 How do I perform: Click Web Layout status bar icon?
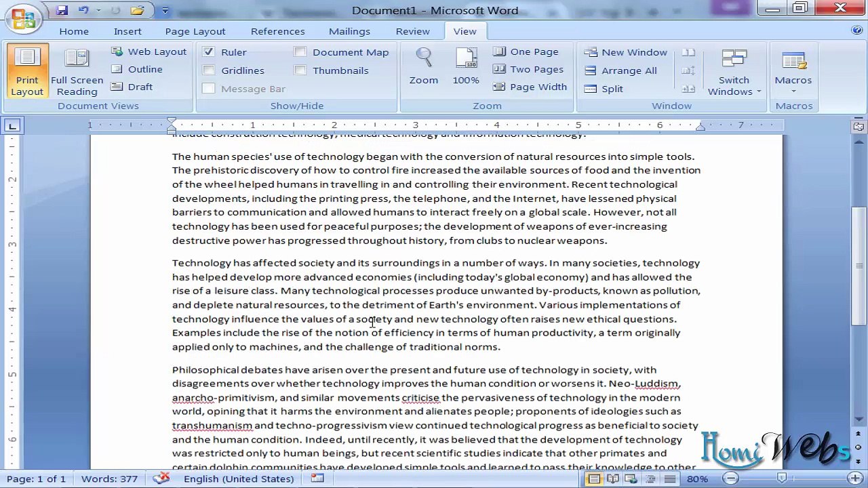pyautogui.click(x=632, y=479)
